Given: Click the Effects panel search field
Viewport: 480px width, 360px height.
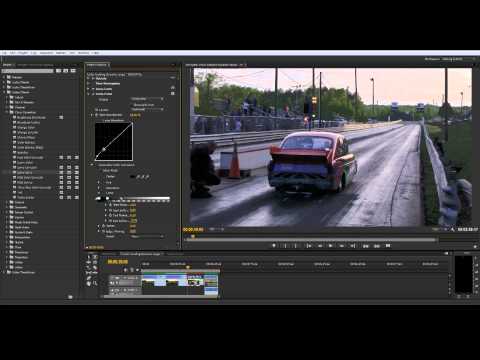Looking at the screenshot, I should pyautogui.click(x=28, y=71).
